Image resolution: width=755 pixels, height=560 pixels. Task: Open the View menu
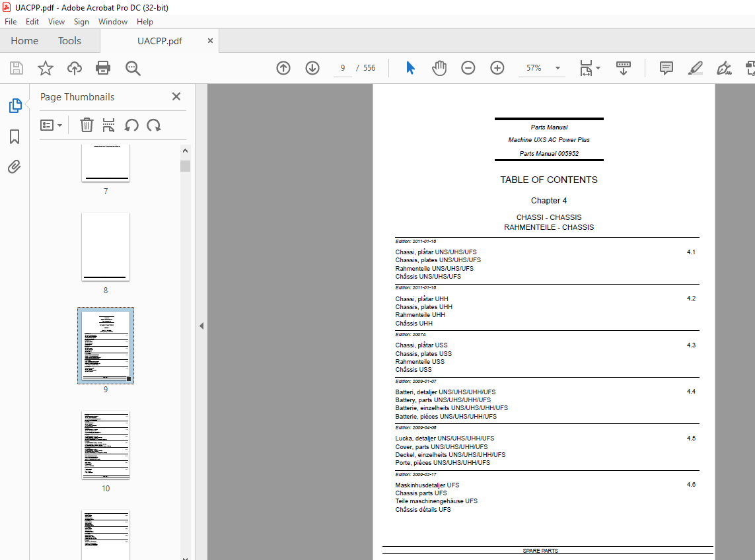click(56, 22)
